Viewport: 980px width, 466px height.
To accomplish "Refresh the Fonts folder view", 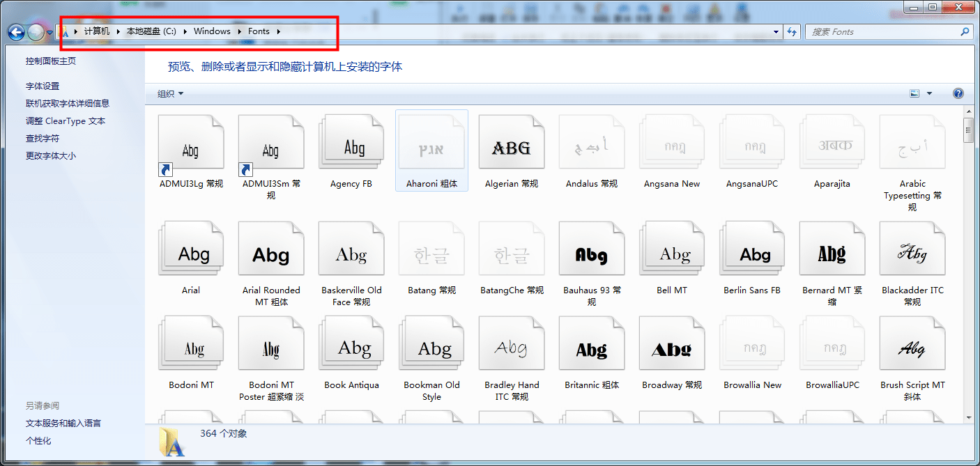I will 792,32.
